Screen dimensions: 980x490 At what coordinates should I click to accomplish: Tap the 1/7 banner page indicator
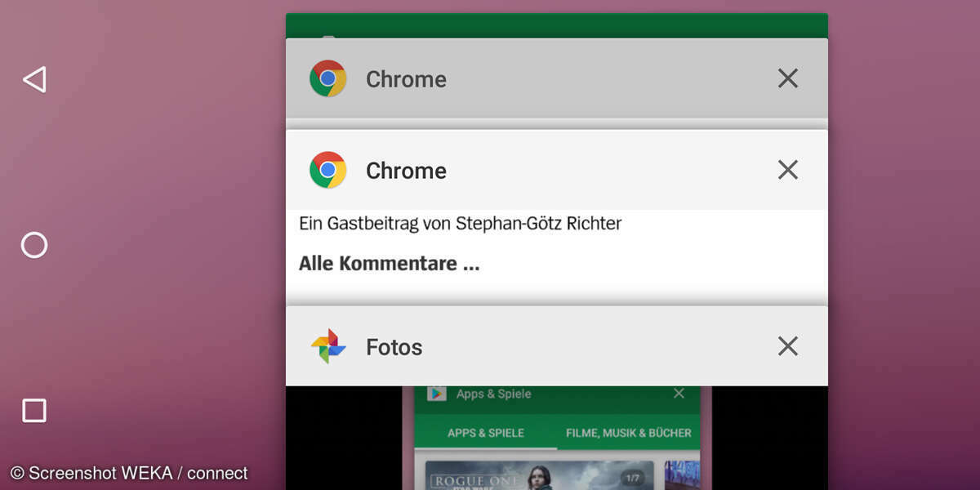(x=635, y=478)
